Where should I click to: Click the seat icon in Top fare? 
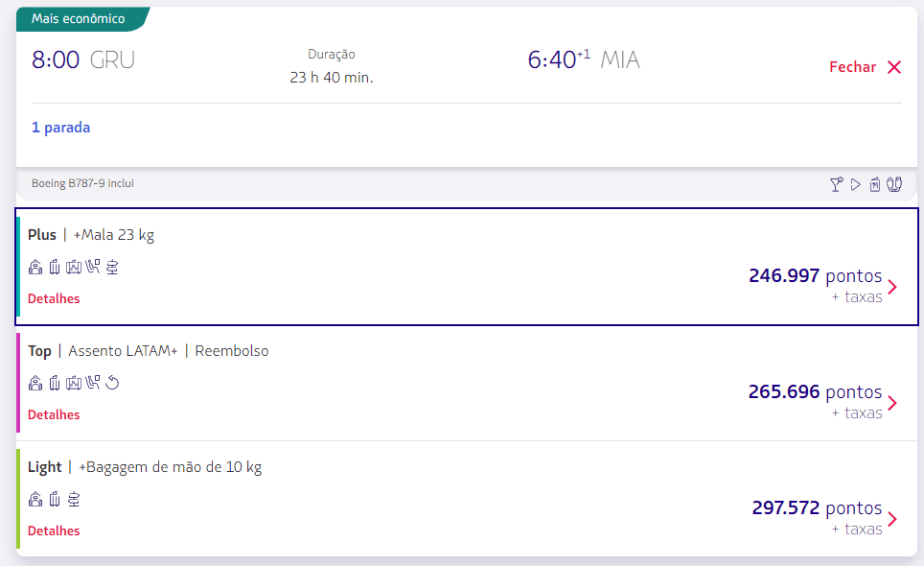pos(93,384)
